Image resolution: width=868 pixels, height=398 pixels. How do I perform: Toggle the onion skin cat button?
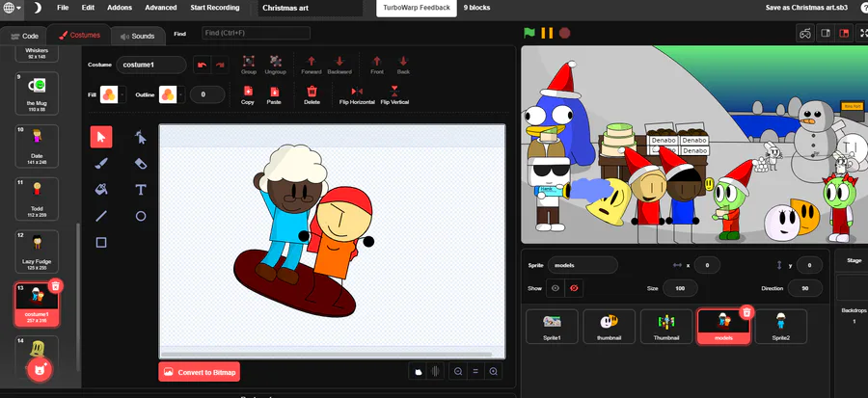419,371
